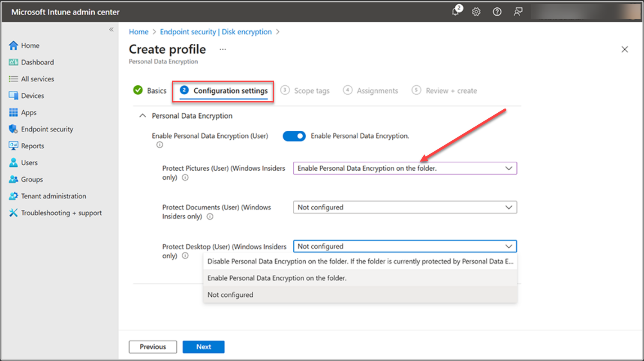Screen dimensions: 644x361
Task: Open Dashboard in the sidebar
Action: coord(38,62)
